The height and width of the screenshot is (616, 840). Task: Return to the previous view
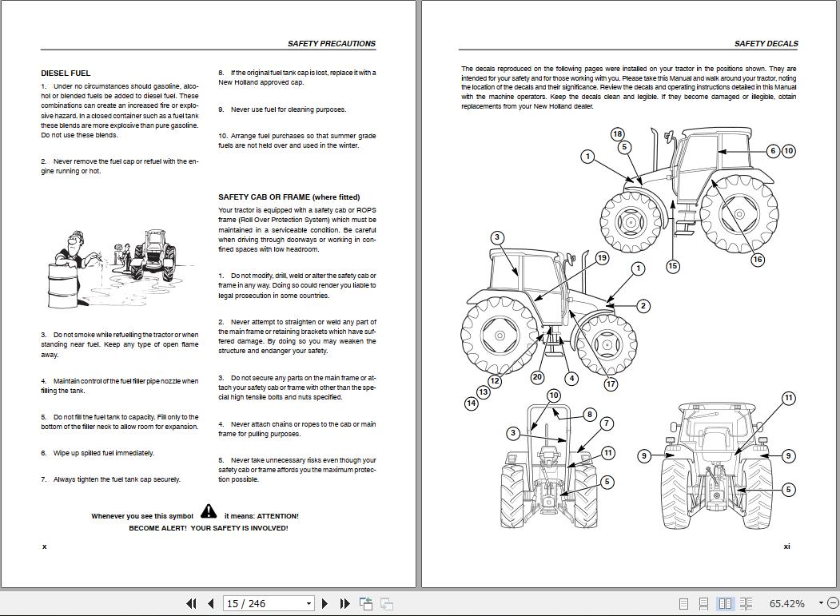(x=365, y=603)
